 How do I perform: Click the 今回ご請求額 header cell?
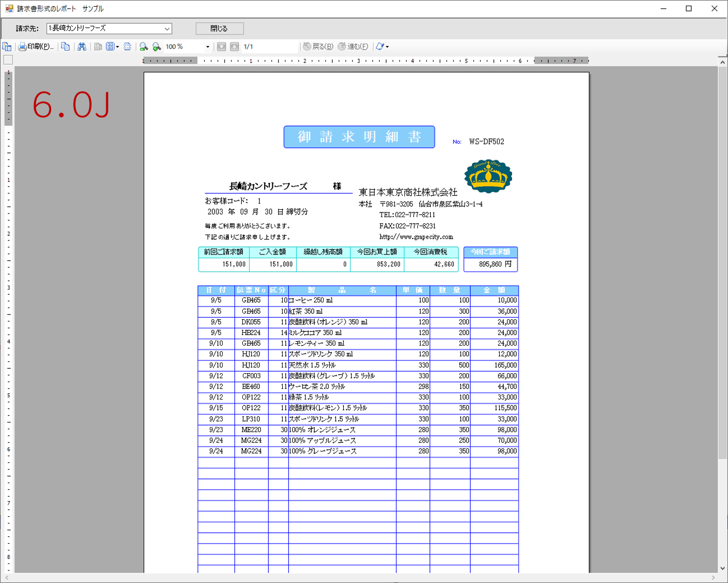[491, 252]
